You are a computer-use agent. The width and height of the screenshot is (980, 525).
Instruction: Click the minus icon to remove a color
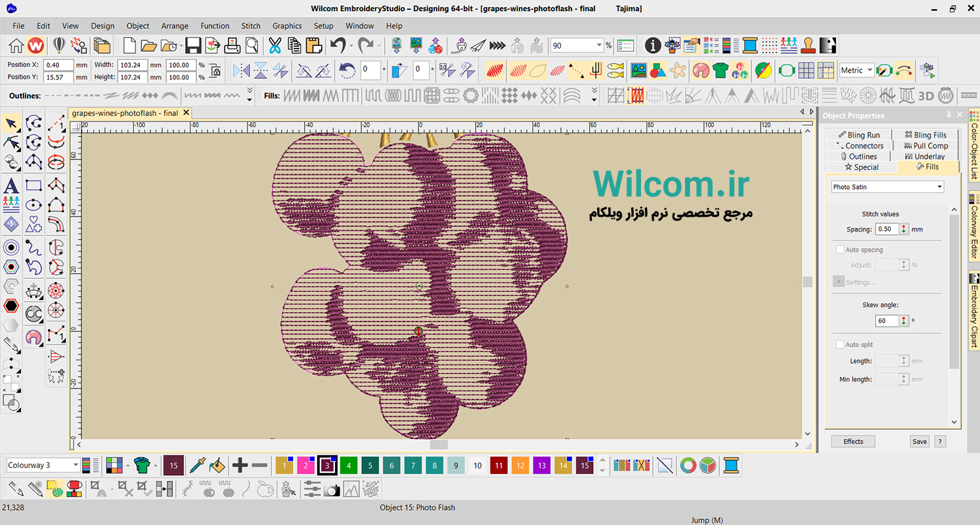point(259,465)
